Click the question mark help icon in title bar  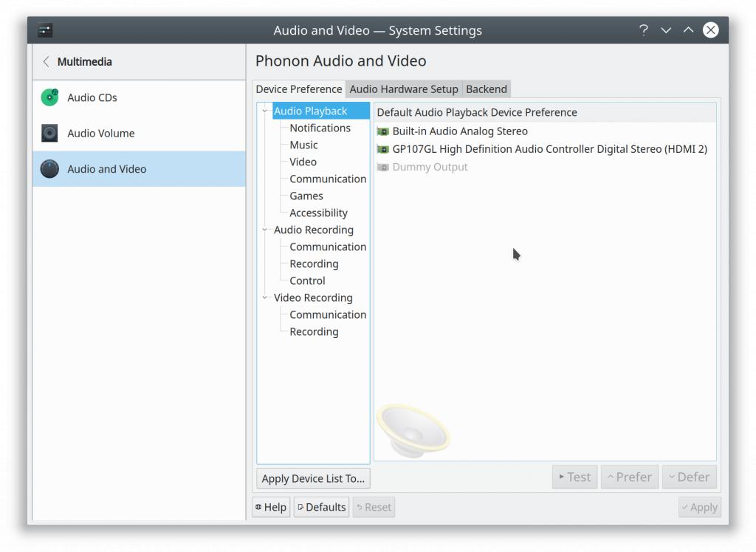click(x=644, y=30)
